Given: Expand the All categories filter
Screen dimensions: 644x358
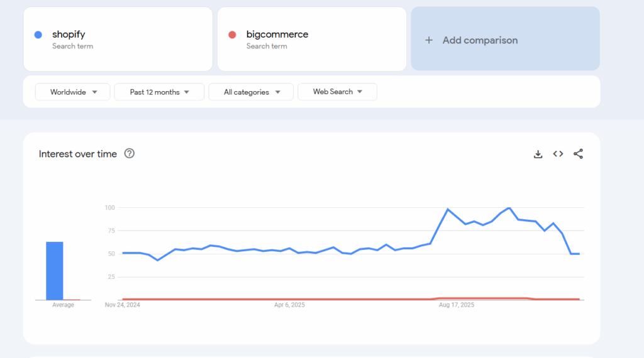Looking at the screenshot, I should (x=251, y=92).
